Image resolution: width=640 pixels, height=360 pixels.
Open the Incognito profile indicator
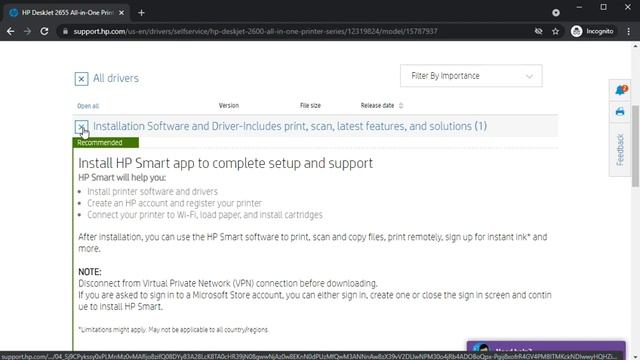pos(592,31)
